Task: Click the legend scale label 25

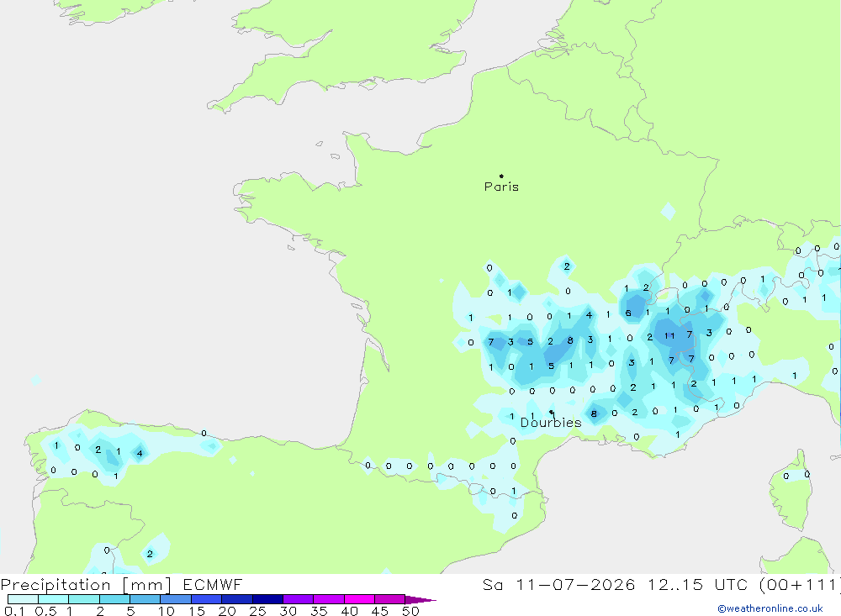Action: point(257,611)
